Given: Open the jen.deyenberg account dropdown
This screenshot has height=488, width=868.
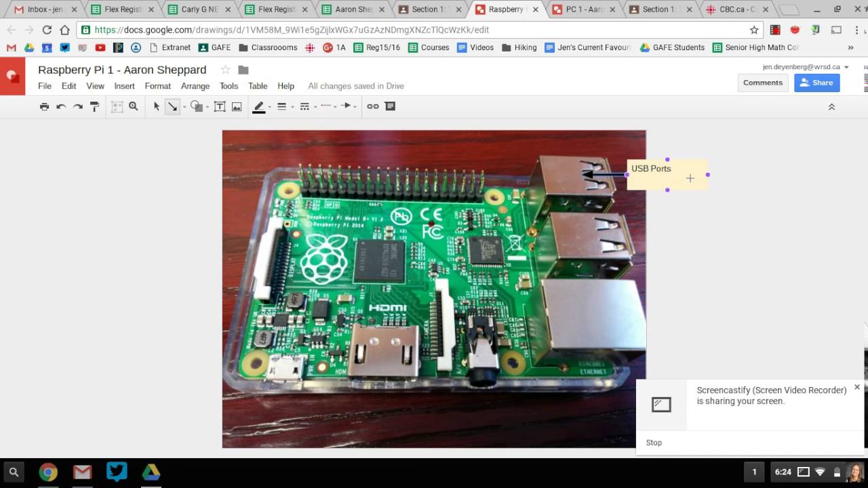Looking at the screenshot, I should tap(806, 67).
